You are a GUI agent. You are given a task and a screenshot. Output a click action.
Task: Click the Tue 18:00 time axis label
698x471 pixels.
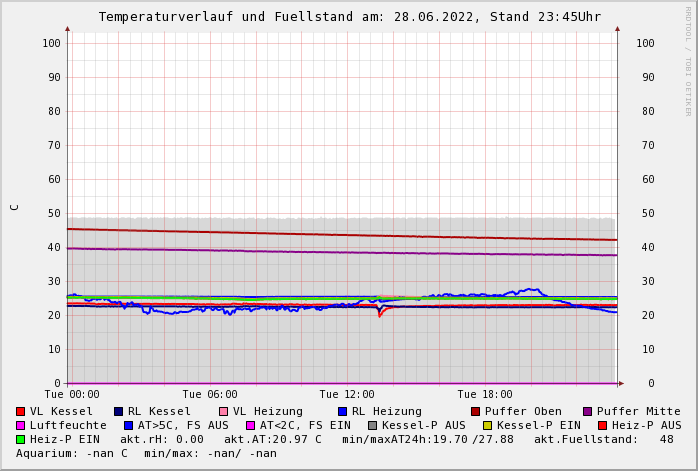coord(485,395)
